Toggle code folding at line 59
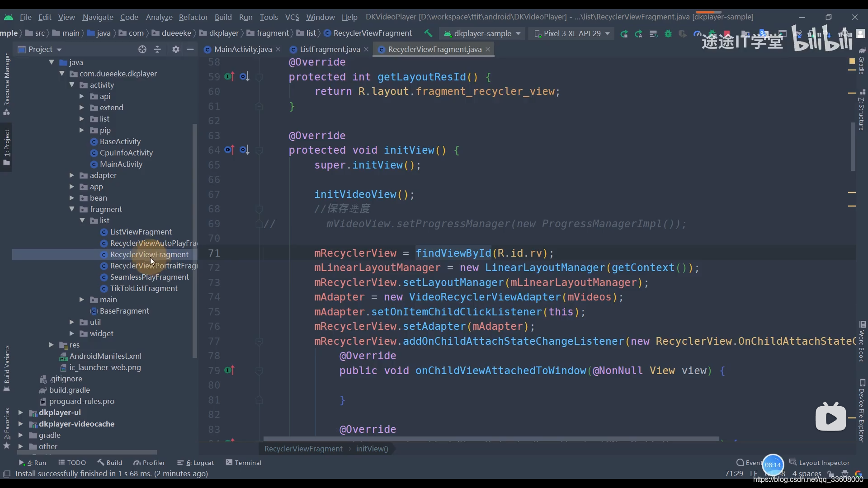The image size is (868, 488). point(259,77)
